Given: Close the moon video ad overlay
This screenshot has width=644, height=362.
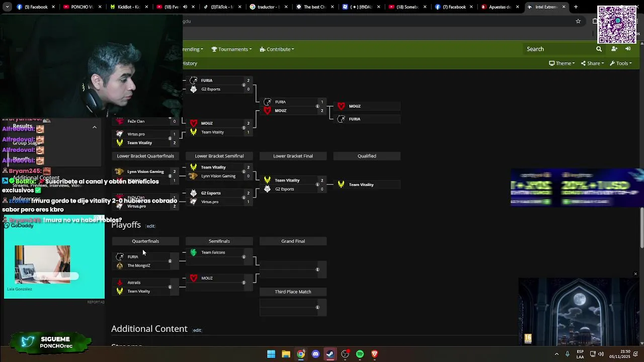Looking at the screenshot, I should tap(635, 274).
